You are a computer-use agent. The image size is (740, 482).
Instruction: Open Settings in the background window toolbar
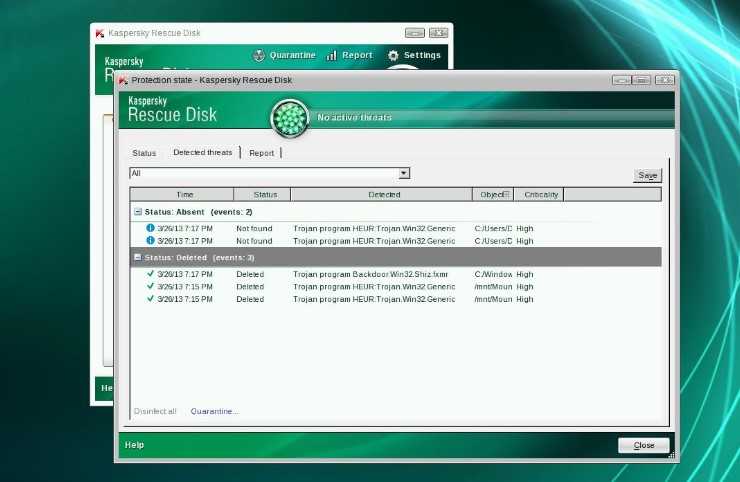coord(422,55)
